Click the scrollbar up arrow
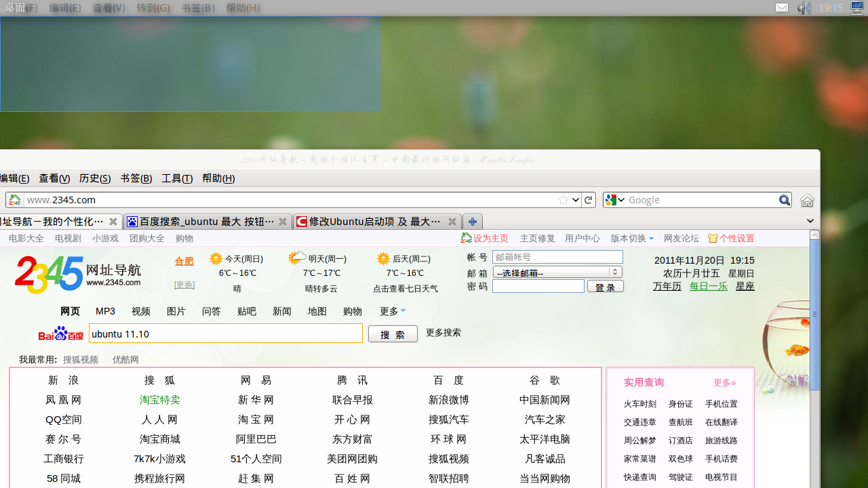Screen dimensions: 868x488 coord(814,235)
